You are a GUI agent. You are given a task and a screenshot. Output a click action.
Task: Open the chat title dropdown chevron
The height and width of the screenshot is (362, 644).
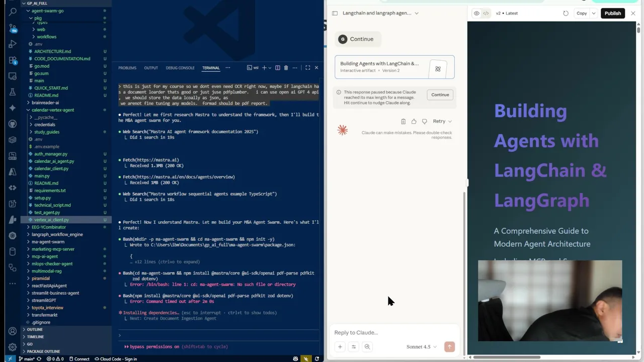tap(416, 13)
